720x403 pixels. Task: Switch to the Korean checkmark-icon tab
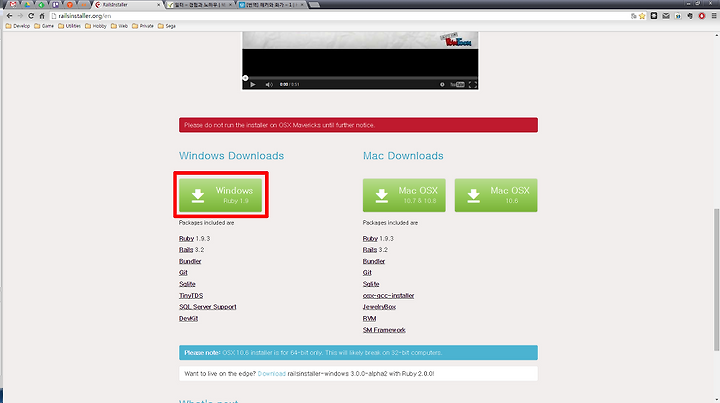[x=201, y=5]
